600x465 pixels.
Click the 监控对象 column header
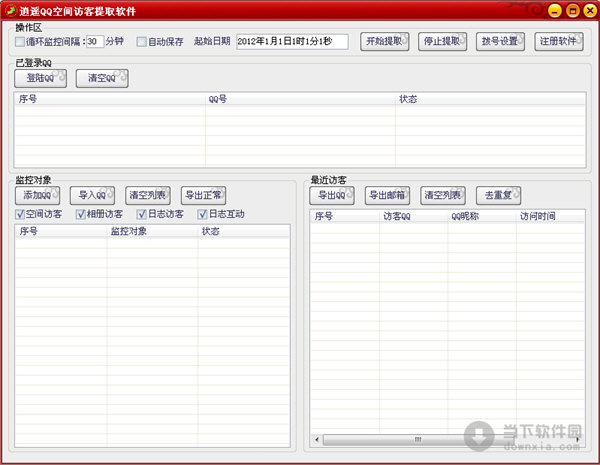152,231
